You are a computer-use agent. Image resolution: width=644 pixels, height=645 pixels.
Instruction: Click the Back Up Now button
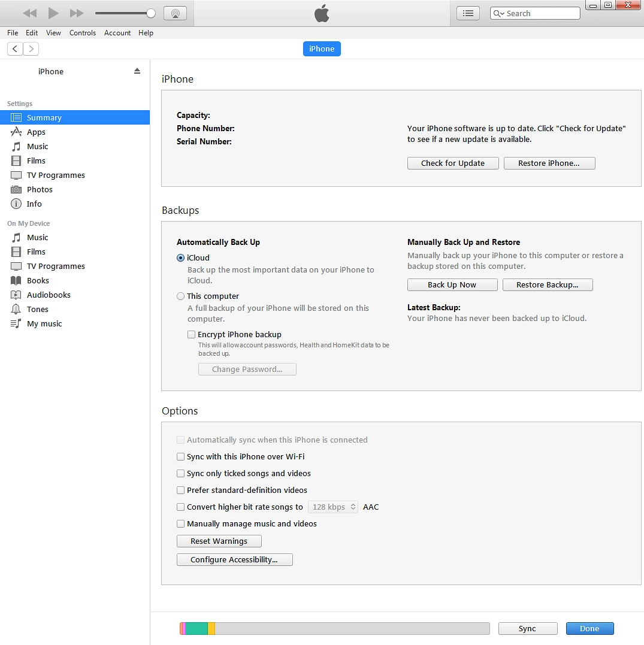pos(452,285)
